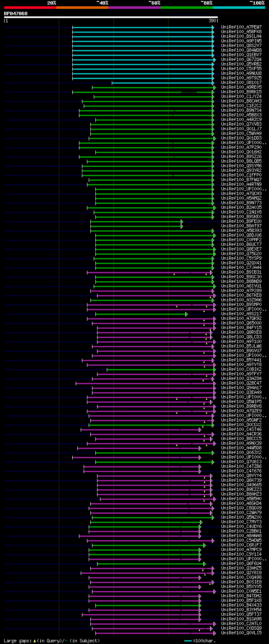Open the UniRef100_B9ILH4 entry
This screenshot has height=644, width=269.
pyautogui.click(x=241, y=36)
